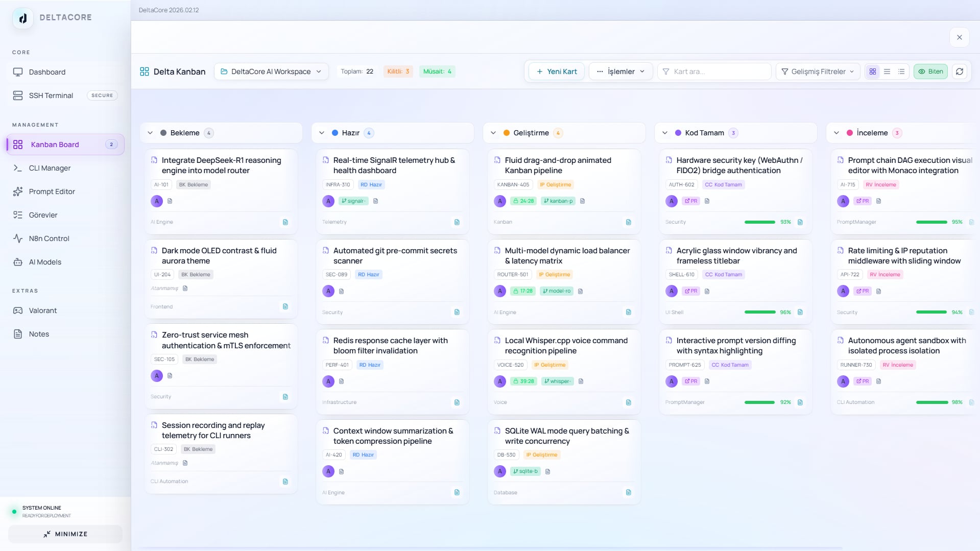The width and height of the screenshot is (980, 551).
Task: Click 96% progress bar on SHELL-610 card
Action: 760,313
